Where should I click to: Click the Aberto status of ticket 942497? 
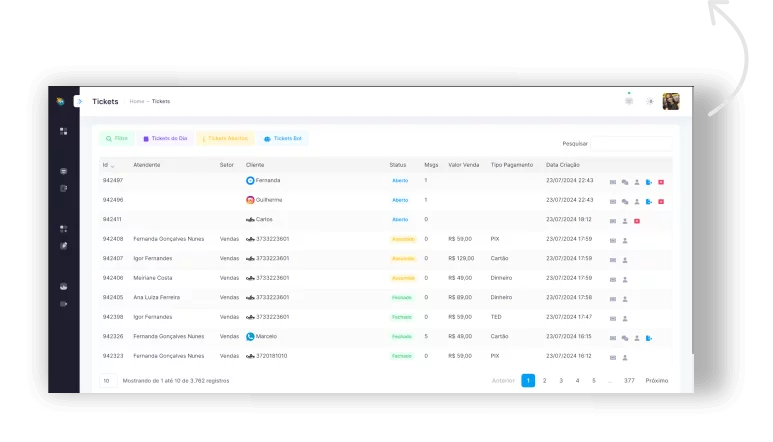pos(400,180)
